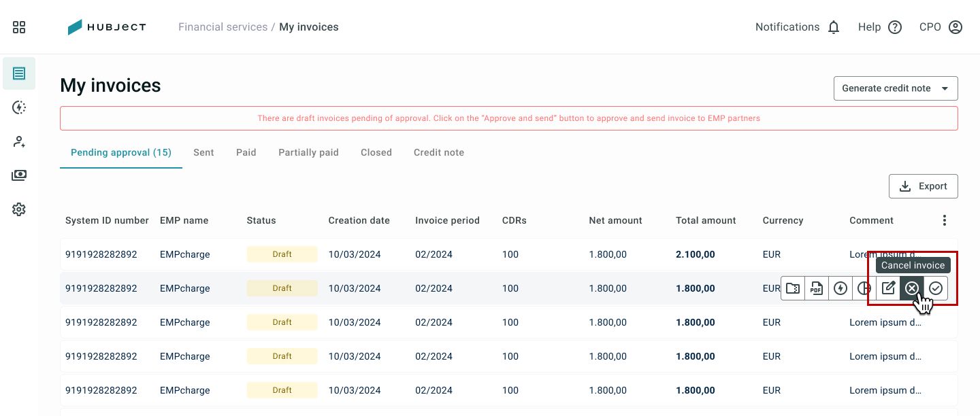Click the pie chart partial payment icon
The width and height of the screenshot is (980, 416).
(864, 288)
